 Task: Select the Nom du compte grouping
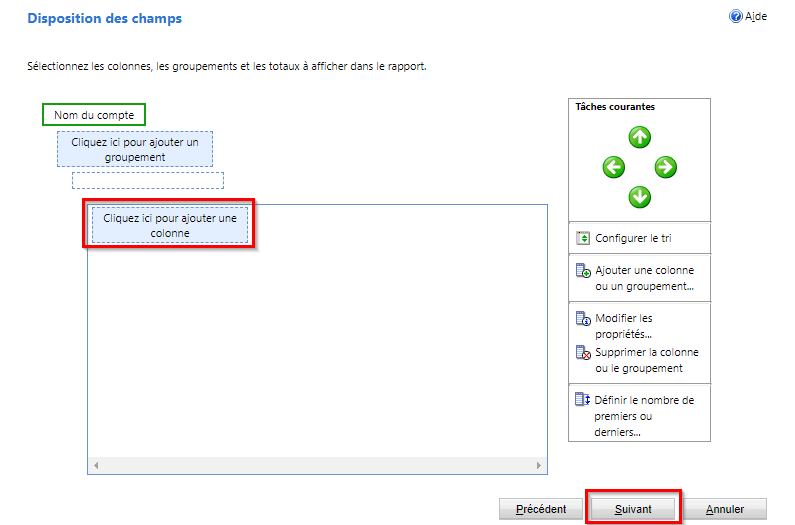[x=94, y=115]
